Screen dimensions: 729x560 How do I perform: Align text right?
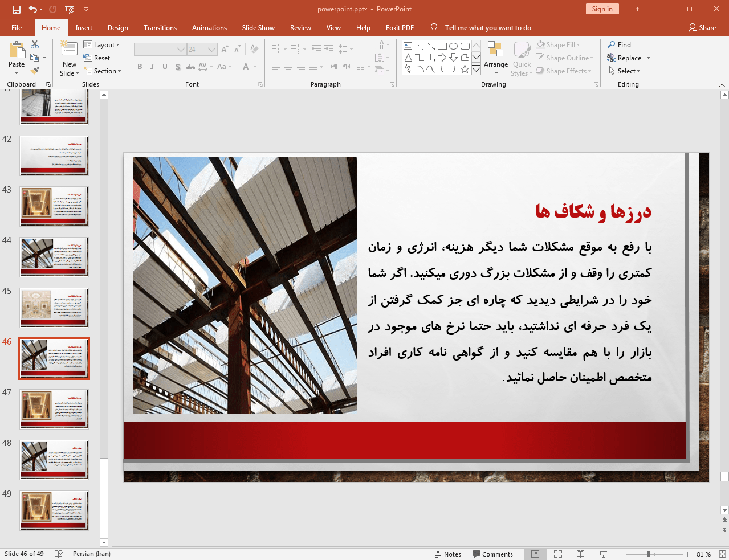(x=301, y=67)
